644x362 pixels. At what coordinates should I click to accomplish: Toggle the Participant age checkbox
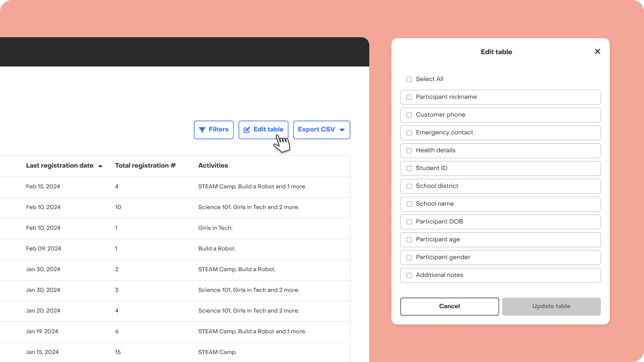[x=409, y=240]
